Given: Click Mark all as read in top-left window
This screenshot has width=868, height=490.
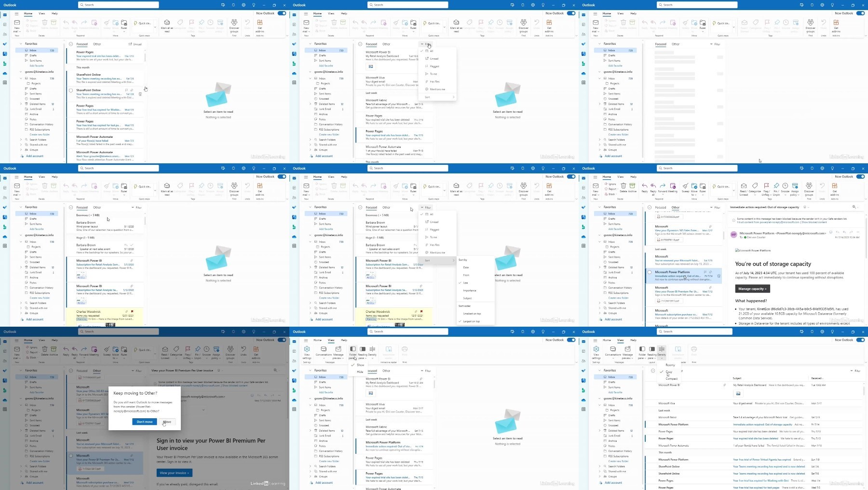Looking at the screenshot, I should coord(167,25).
